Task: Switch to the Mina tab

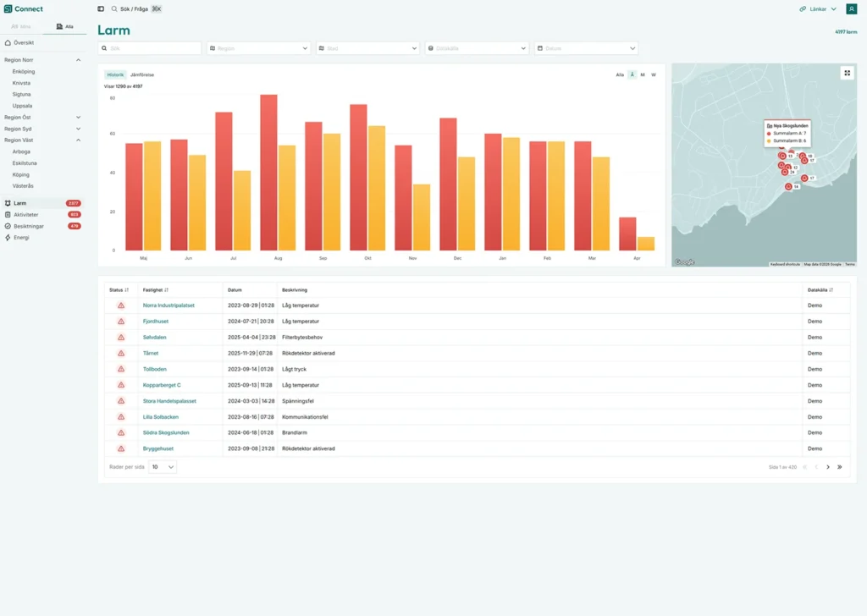Action: (x=21, y=26)
